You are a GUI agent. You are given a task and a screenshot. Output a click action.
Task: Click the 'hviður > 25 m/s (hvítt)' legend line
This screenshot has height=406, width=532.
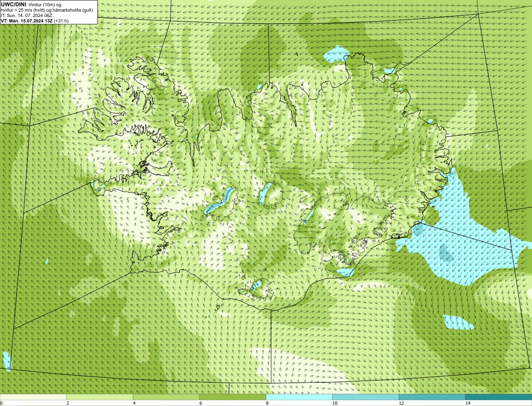coord(47,10)
